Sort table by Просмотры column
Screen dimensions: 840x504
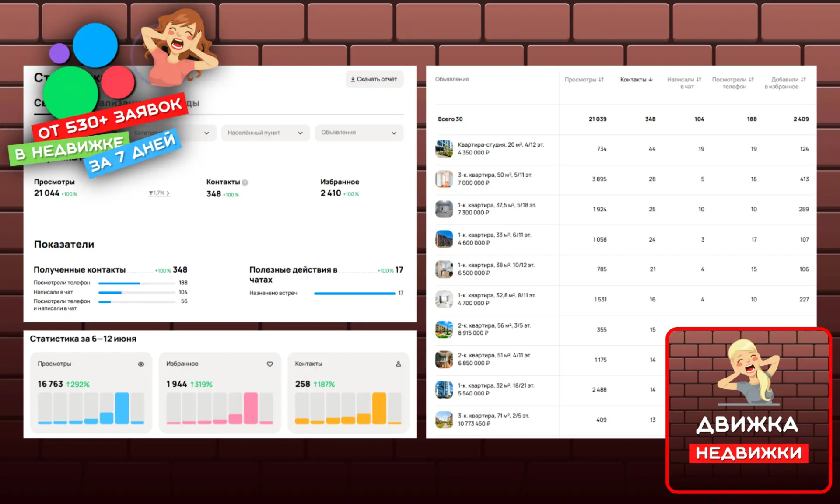pos(584,80)
